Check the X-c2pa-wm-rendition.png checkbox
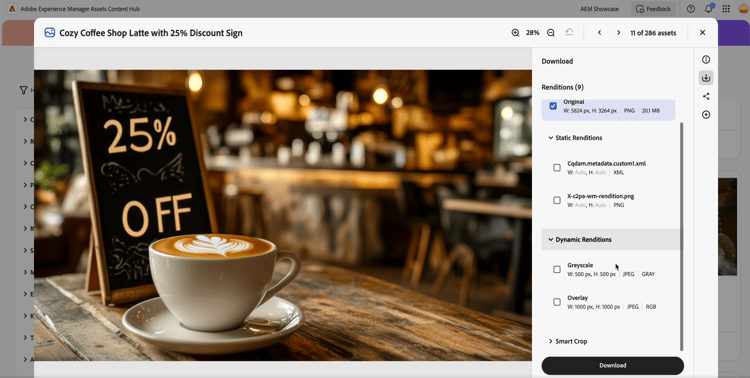The height and width of the screenshot is (378, 750). [x=557, y=200]
